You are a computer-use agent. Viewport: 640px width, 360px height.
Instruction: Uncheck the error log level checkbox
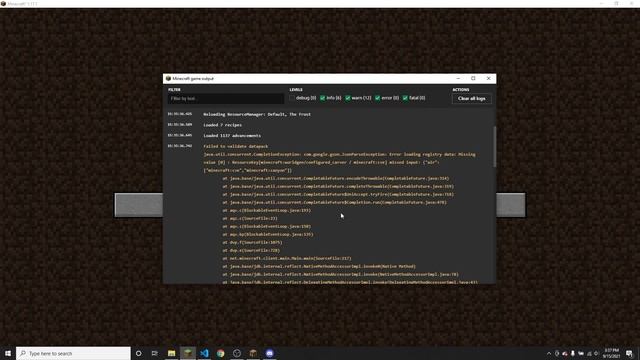point(378,98)
